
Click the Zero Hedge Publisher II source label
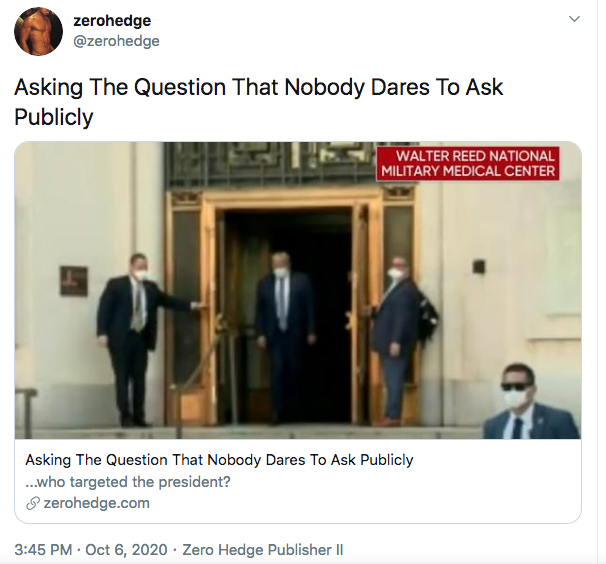coord(262,550)
